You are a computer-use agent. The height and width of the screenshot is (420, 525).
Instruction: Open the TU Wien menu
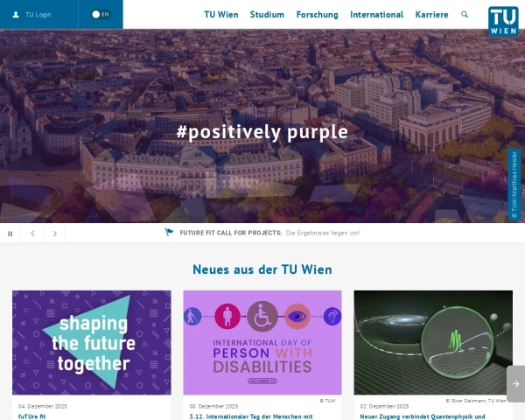pos(221,15)
